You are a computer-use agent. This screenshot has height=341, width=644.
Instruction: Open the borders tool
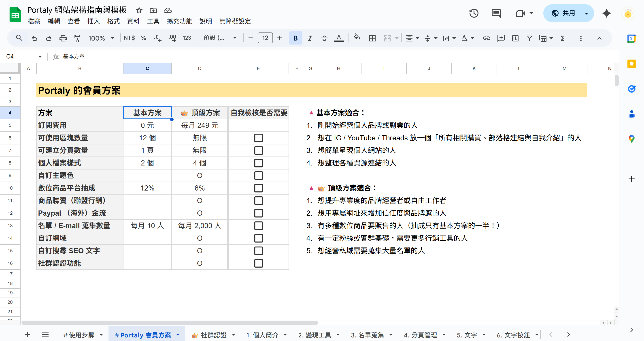(372, 38)
